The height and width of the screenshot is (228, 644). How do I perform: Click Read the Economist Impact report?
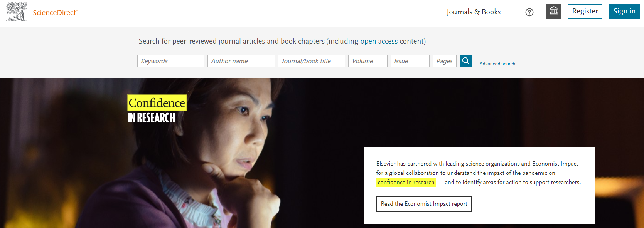point(424,204)
